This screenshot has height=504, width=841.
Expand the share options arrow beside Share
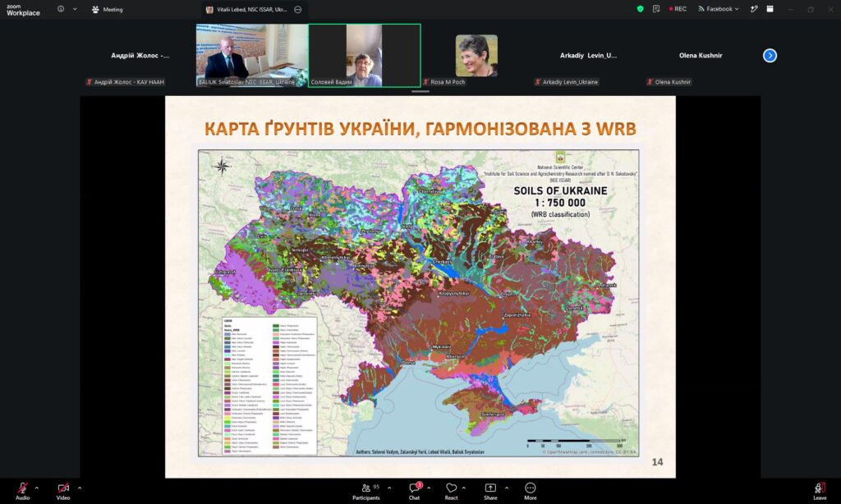click(x=506, y=488)
